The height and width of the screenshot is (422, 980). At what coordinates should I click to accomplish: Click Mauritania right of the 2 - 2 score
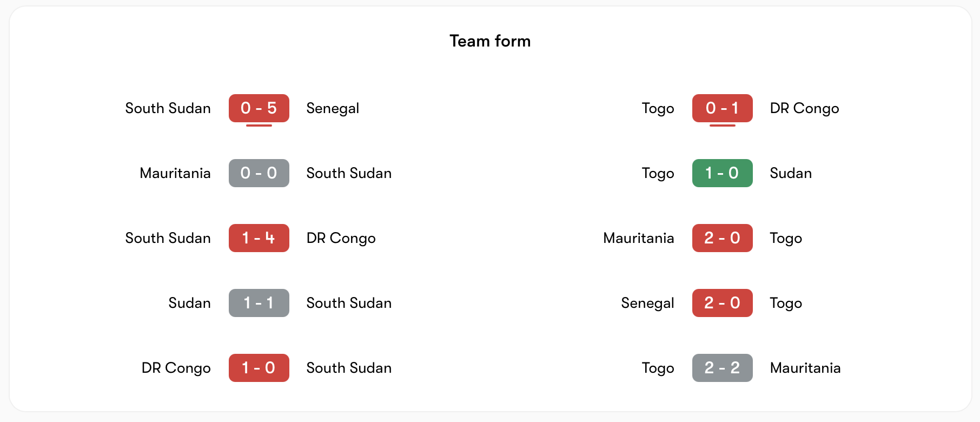pos(805,368)
